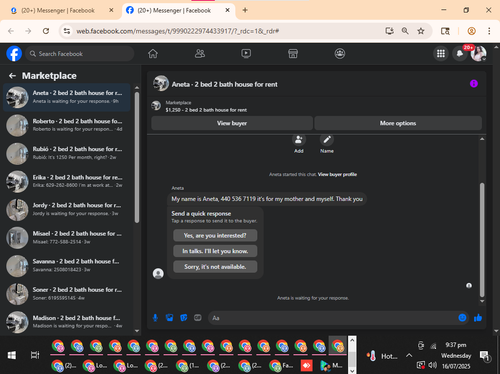
Task: Open Chrome three-dot menu
Action: click(489, 31)
